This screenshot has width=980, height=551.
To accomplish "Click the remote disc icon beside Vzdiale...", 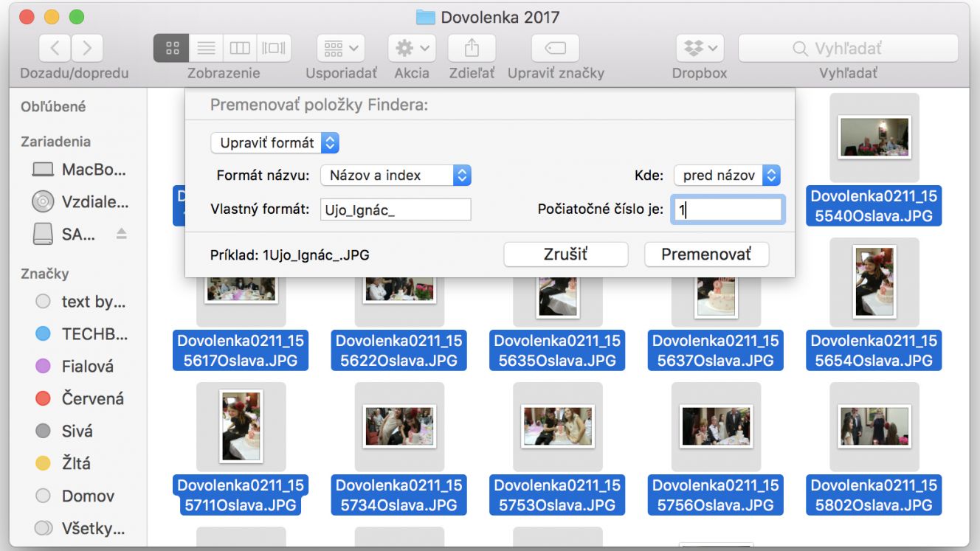I will (x=44, y=201).
